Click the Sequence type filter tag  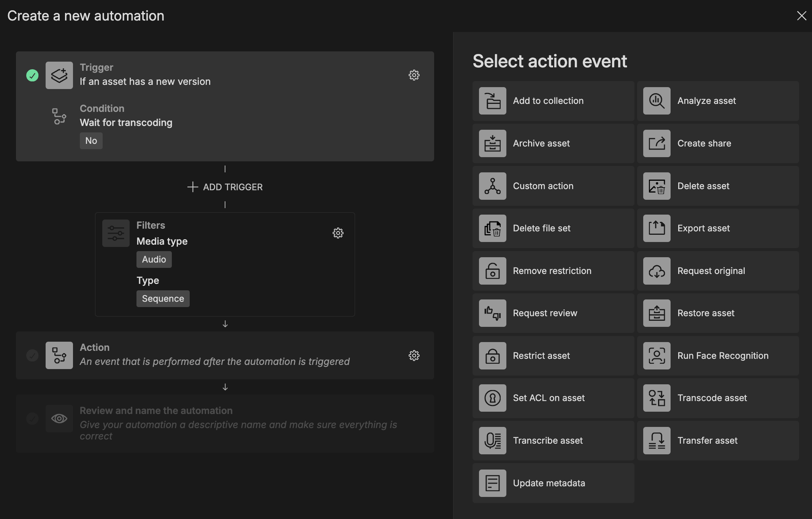tap(163, 299)
